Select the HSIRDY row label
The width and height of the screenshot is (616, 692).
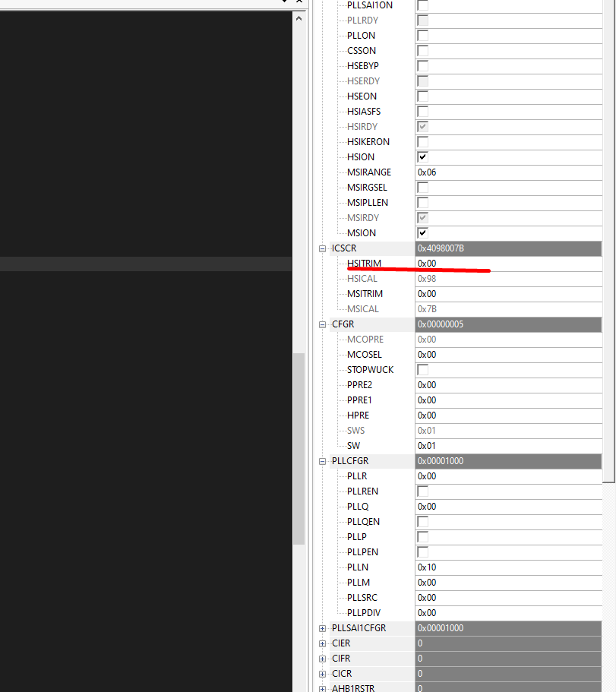pyautogui.click(x=362, y=127)
